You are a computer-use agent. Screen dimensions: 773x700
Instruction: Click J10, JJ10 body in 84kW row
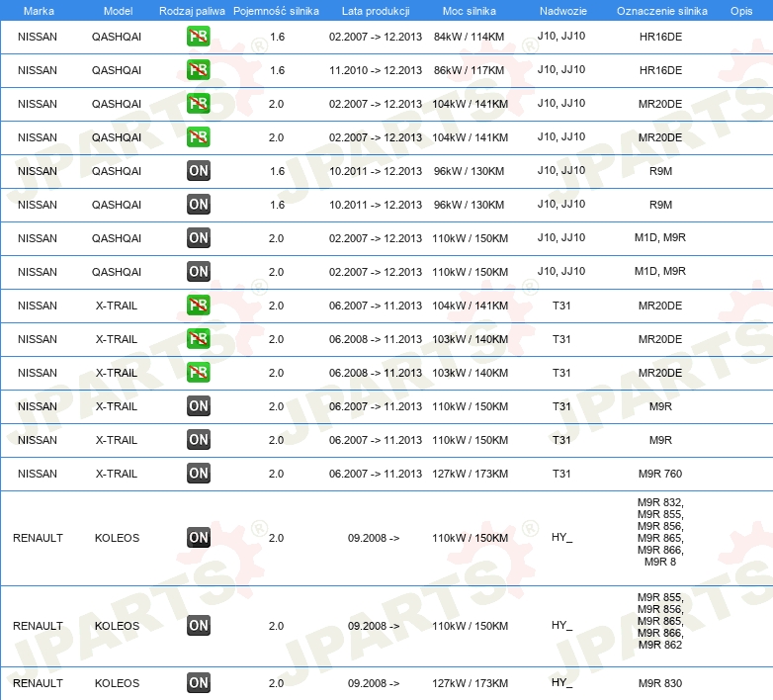pos(561,36)
